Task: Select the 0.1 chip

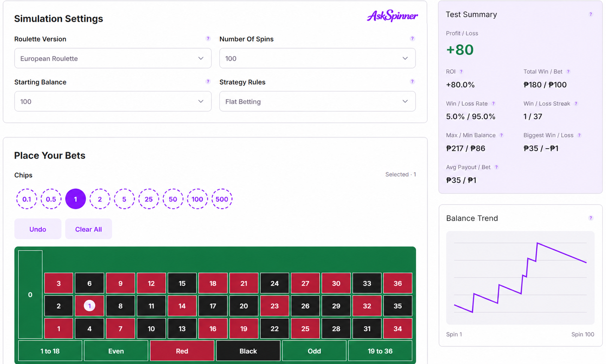Action: 27,199
